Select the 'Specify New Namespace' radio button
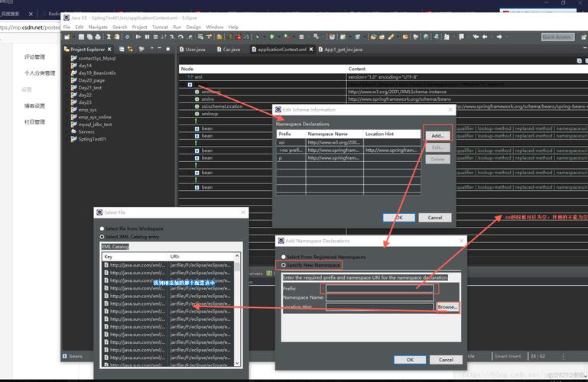 (x=282, y=264)
